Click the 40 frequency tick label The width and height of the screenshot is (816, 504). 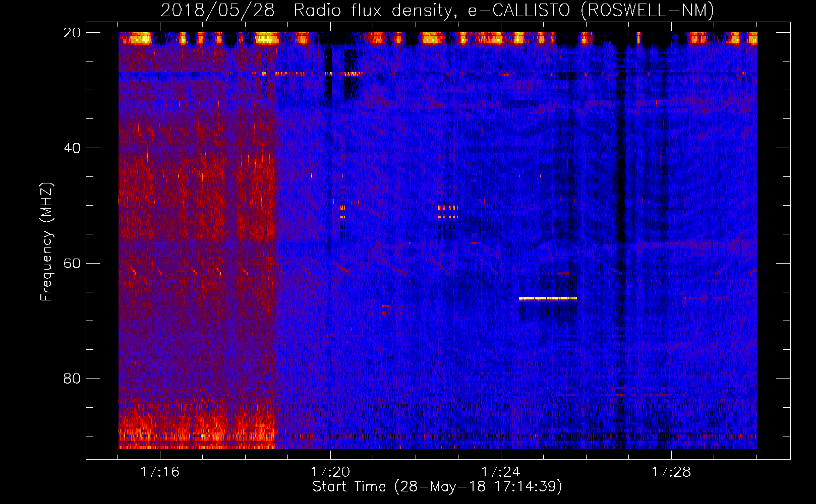(72, 148)
